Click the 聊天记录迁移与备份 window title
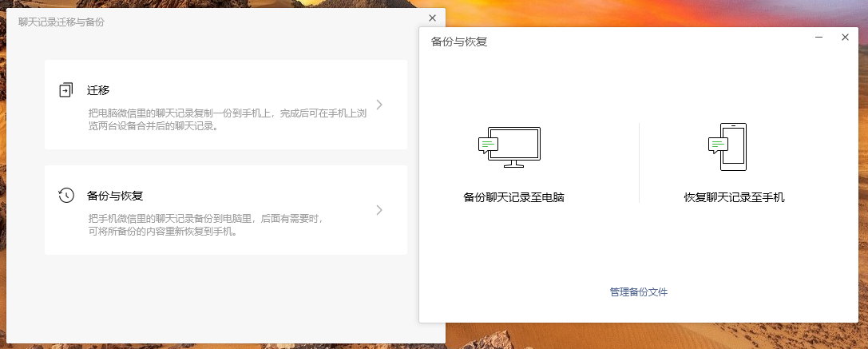 point(61,22)
